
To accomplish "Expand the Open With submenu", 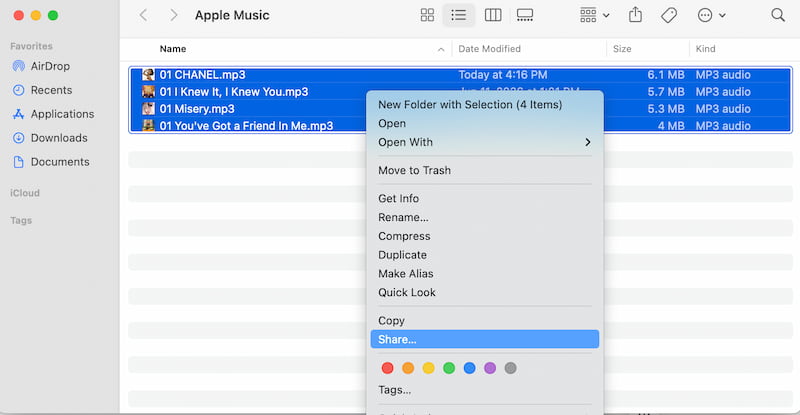I will [x=485, y=142].
